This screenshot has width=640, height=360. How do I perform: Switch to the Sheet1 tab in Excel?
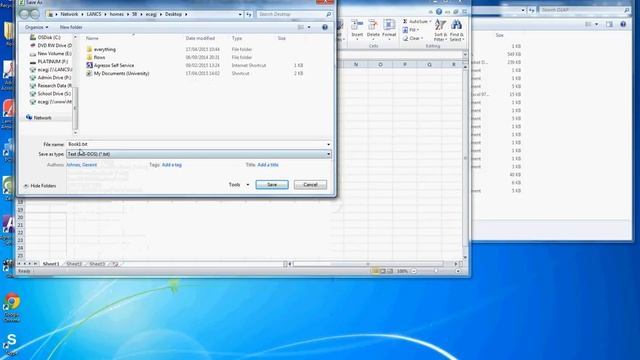pos(51,264)
